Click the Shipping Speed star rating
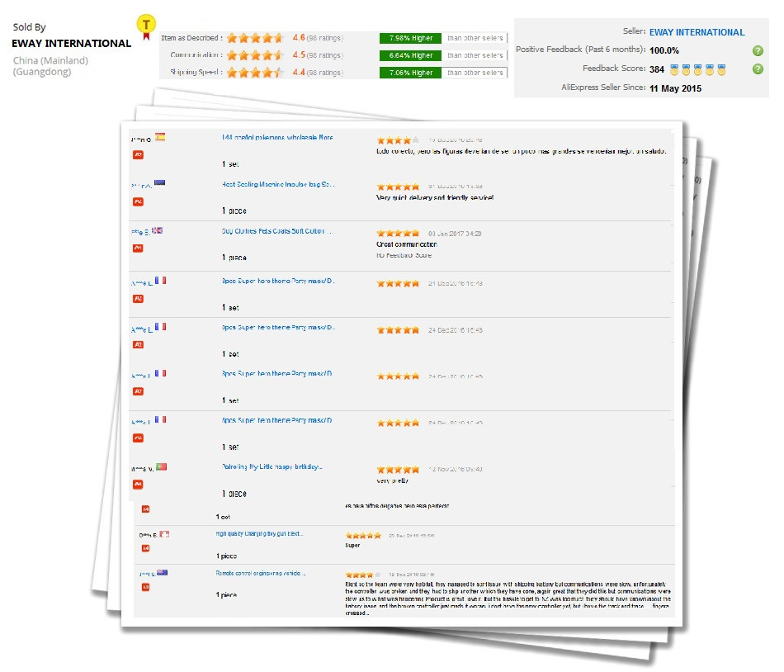 [255, 73]
